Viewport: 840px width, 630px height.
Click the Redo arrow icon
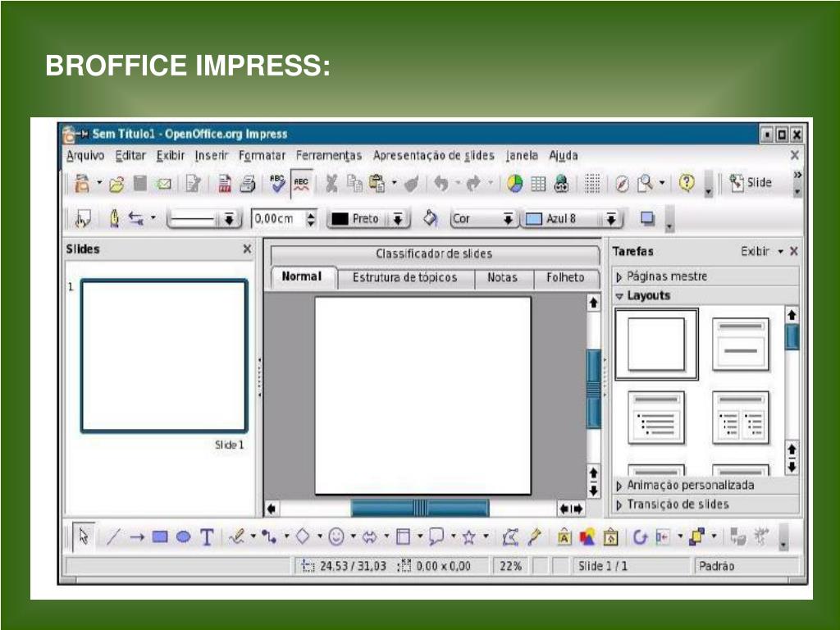[x=473, y=183]
